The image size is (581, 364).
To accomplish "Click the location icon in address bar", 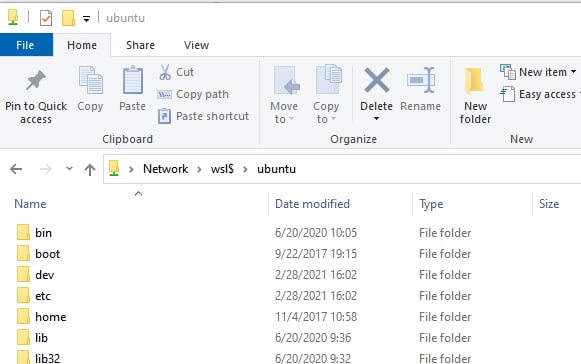I will tap(114, 168).
